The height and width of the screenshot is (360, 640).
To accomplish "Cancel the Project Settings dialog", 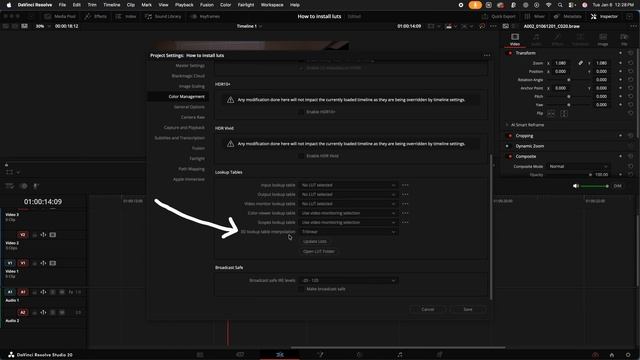I will pyautogui.click(x=428, y=309).
